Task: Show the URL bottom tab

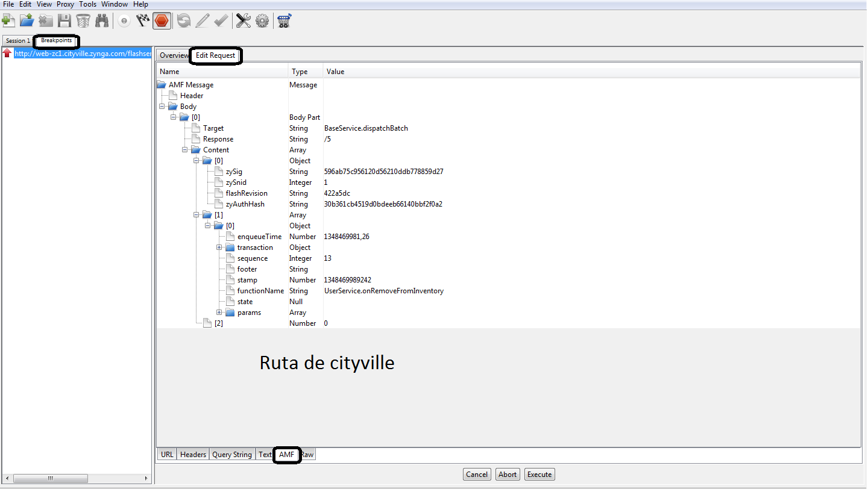Action: click(x=167, y=455)
